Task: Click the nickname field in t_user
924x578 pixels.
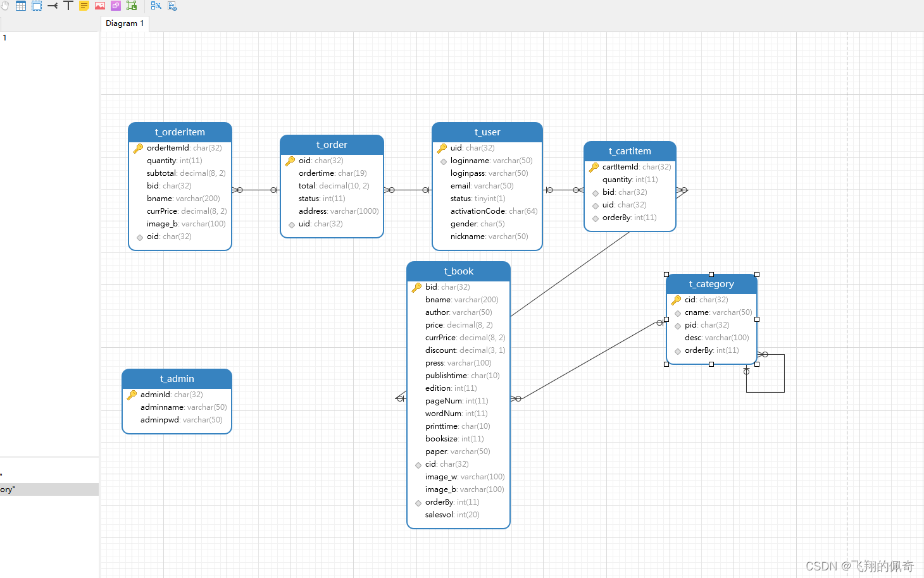Action: (x=489, y=237)
